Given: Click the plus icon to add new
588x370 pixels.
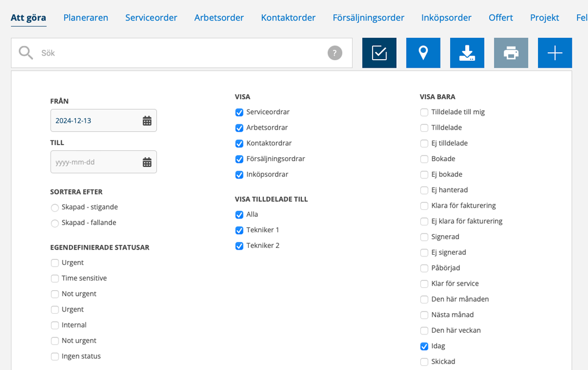Looking at the screenshot, I should click(x=555, y=53).
